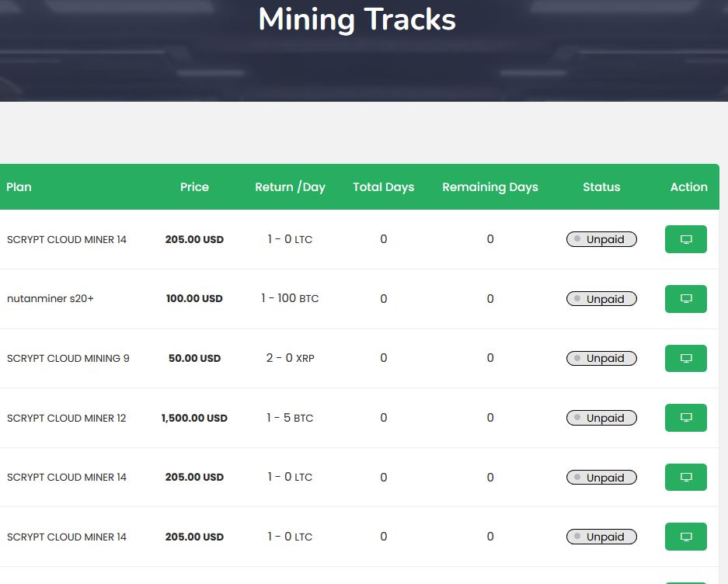Select the Status column header
Screen dimensions: 728x584
pyautogui.click(x=601, y=187)
